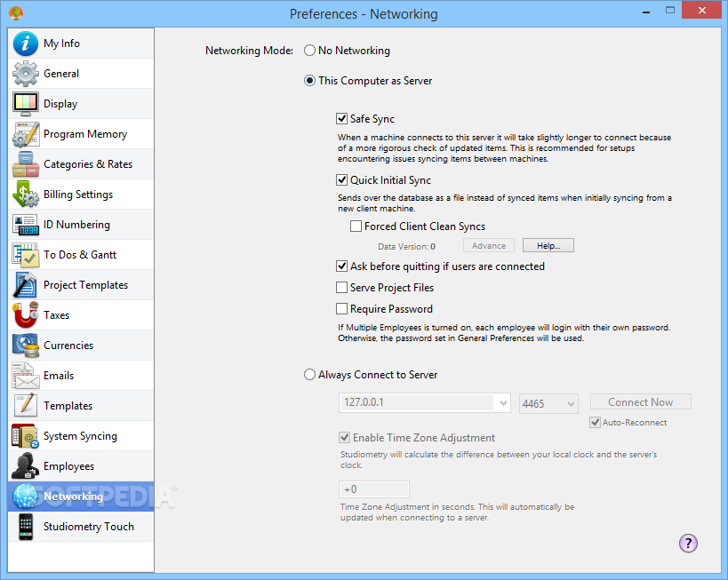The width and height of the screenshot is (728, 580).
Task: Select the Taxes label in sidebar
Action: [x=56, y=315]
